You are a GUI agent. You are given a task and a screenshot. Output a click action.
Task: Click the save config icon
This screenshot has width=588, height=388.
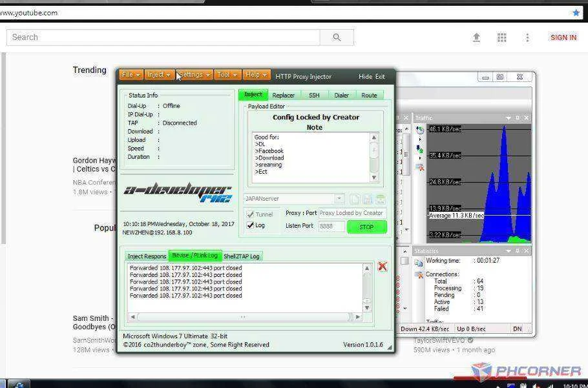coord(368,199)
